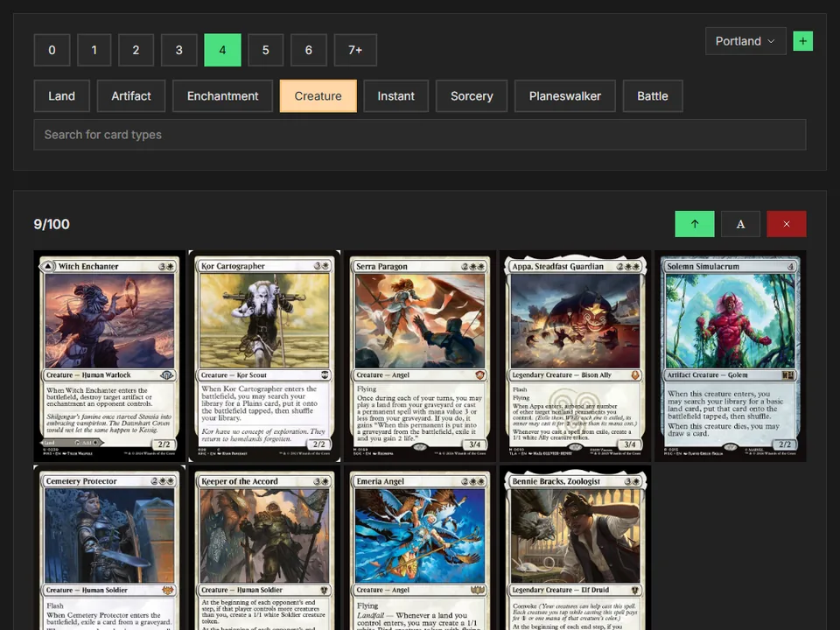The height and width of the screenshot is (630, 840).
Task: Select the Bennie Bracks, Zoologist card
Action: click(x=576, y=548)
